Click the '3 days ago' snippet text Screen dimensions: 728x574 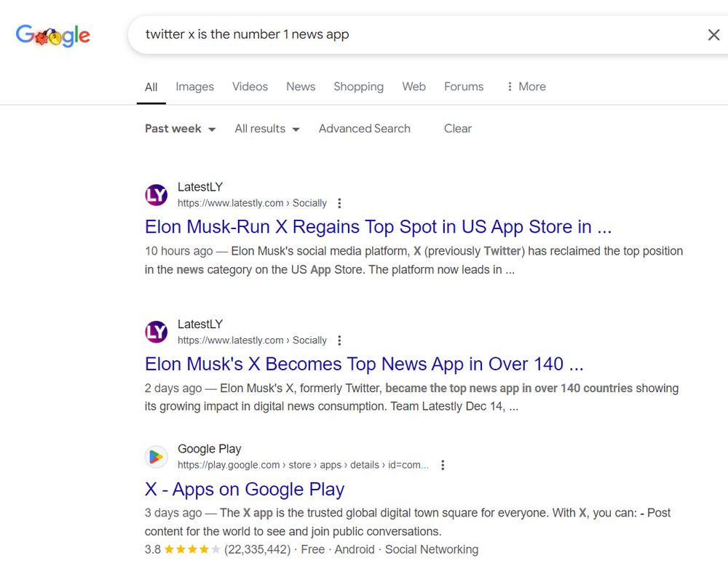click(x=173, y=513)
